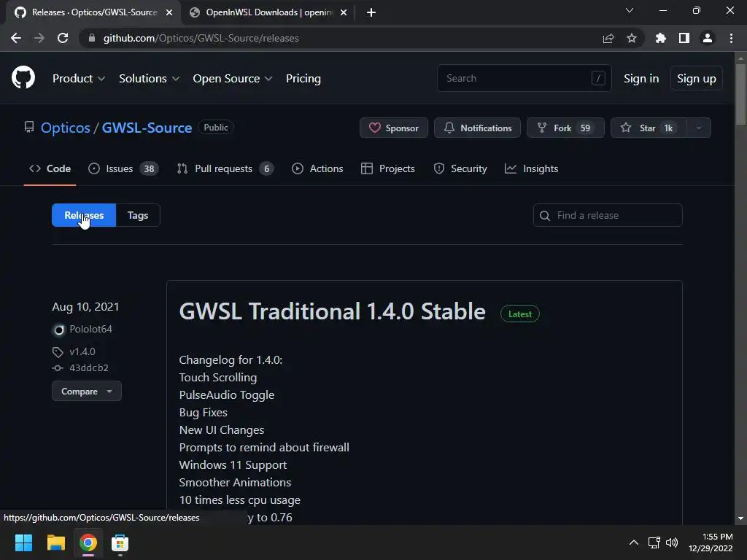This screenshot has width=747, height=560.
Task: Expand the Solutions menu
Action: (149, 79)
